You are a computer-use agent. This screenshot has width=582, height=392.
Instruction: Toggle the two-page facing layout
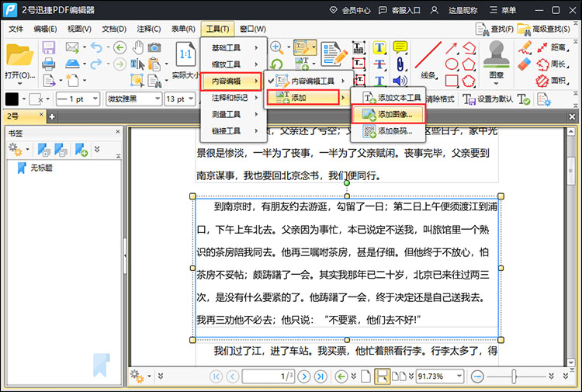pyautogui.click(x=399, y=376)
